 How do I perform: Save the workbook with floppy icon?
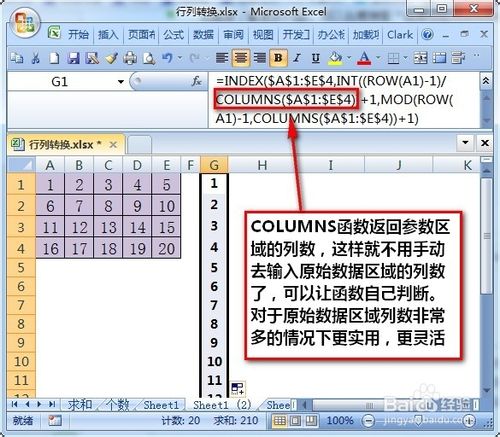pyautogui.click(x=73, y=58)
